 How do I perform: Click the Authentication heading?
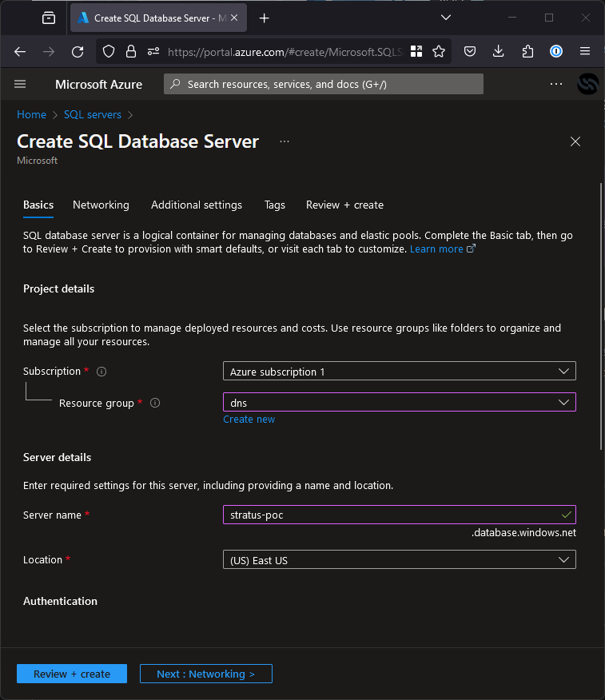click(x=60, y=602)
